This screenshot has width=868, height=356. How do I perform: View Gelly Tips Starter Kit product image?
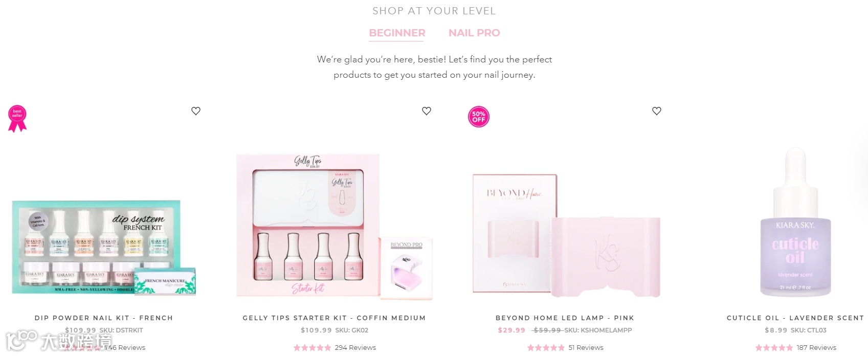[335, 226]
